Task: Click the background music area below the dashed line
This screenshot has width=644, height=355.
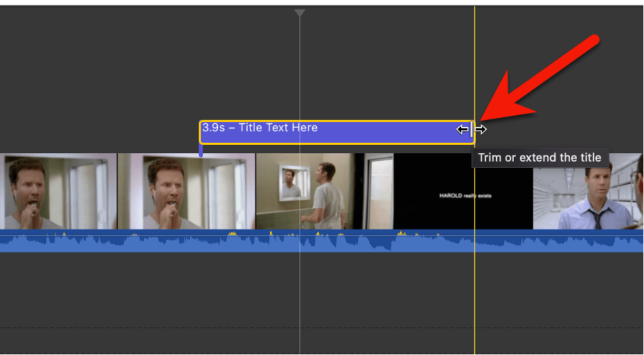Action: 321,341
